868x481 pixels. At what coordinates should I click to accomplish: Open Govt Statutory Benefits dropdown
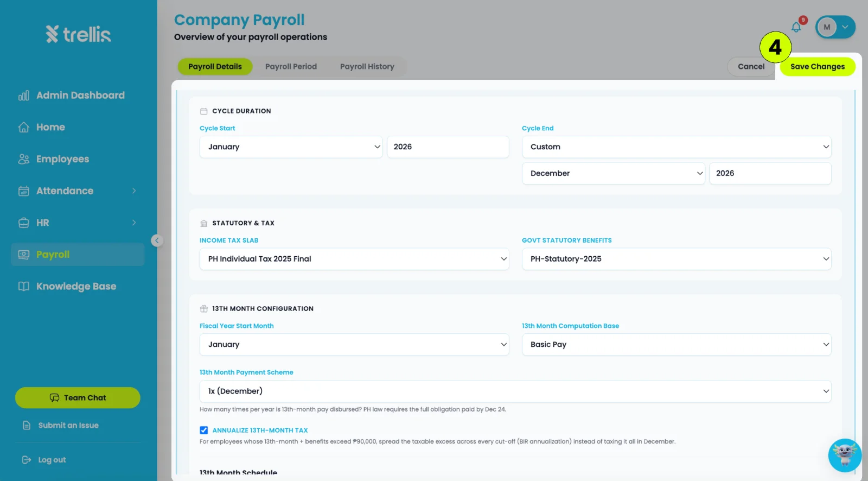click(x=676, y=259)
